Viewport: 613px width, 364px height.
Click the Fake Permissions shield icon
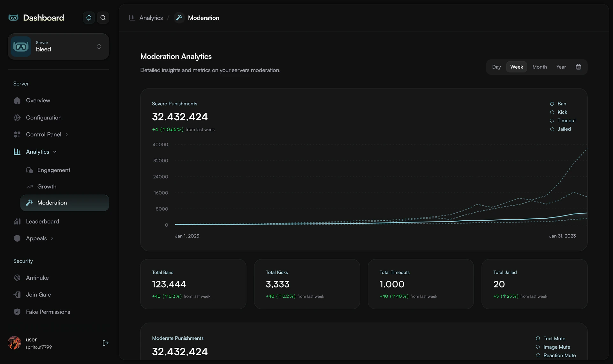point(17,312)
